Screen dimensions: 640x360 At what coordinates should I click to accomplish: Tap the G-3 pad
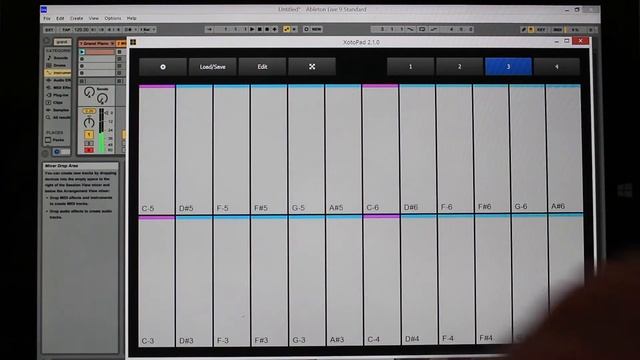coord(307,281)
